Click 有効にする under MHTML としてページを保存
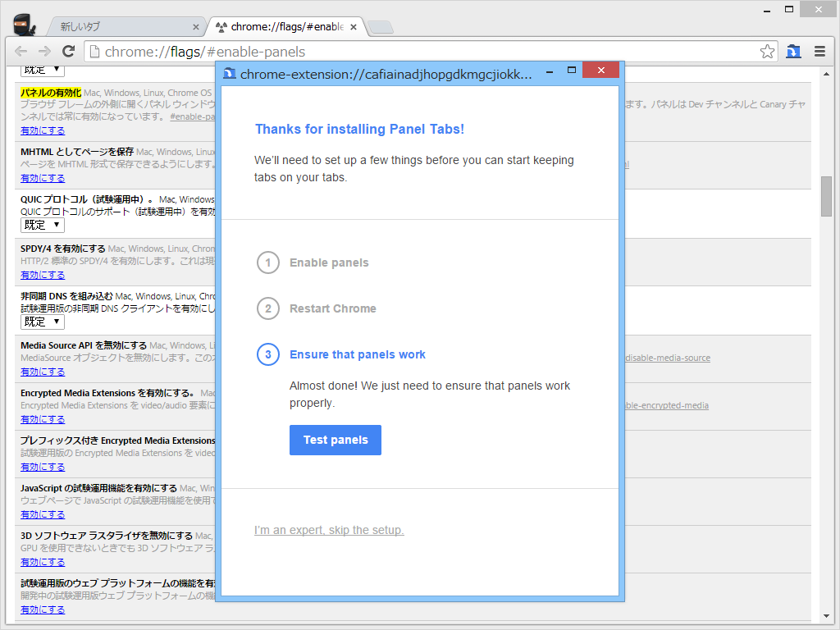840x630 pixels. point(43,178)
